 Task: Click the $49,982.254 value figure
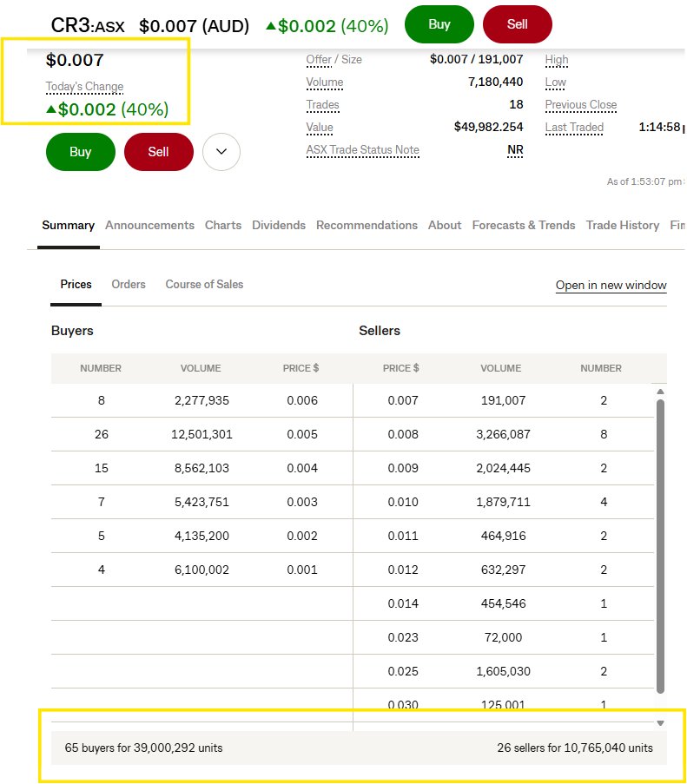[488, 128]
